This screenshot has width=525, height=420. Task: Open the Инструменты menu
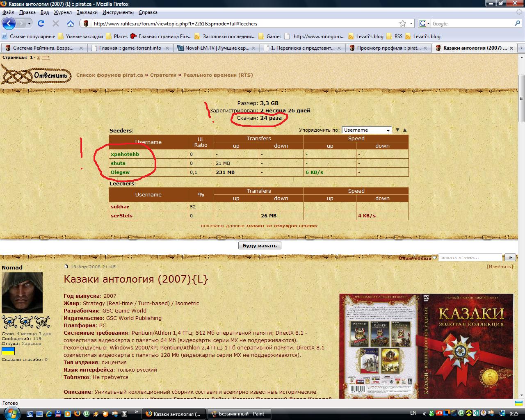tap(118, 12)
